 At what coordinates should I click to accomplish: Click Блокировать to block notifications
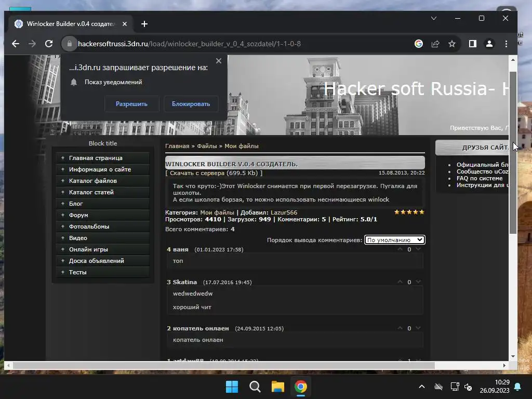tap(191, 104)
